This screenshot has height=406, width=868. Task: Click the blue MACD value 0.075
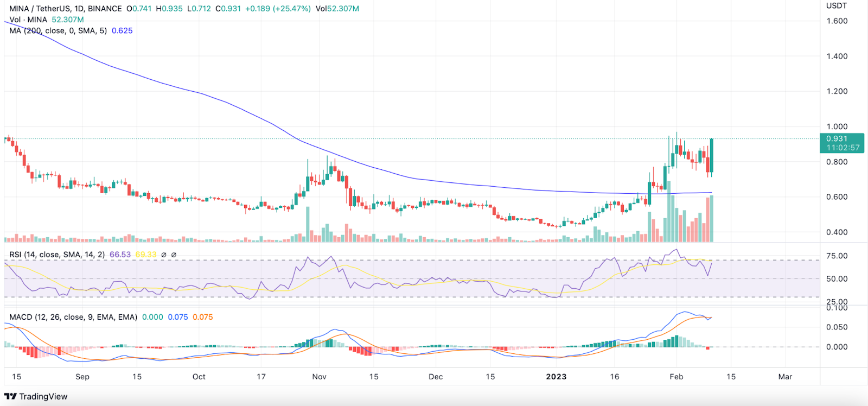(178, 317)
